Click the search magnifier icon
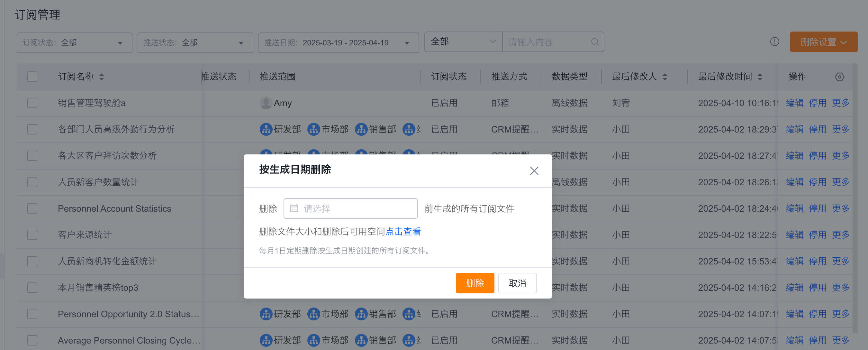The width and height of the screenshot is (868, 350). click(595, 42)
